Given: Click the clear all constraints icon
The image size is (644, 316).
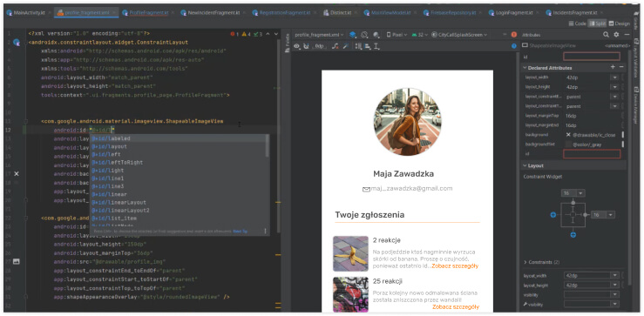Looking at the screenshot, I should (x=335, y=46).
